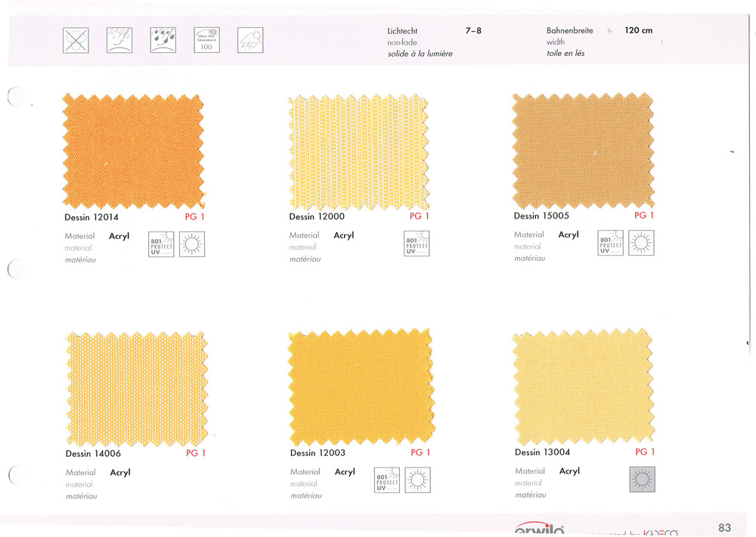Click the label Dessin 12000
This screenshot has width=756, height=537.
[x=316, y=216]
